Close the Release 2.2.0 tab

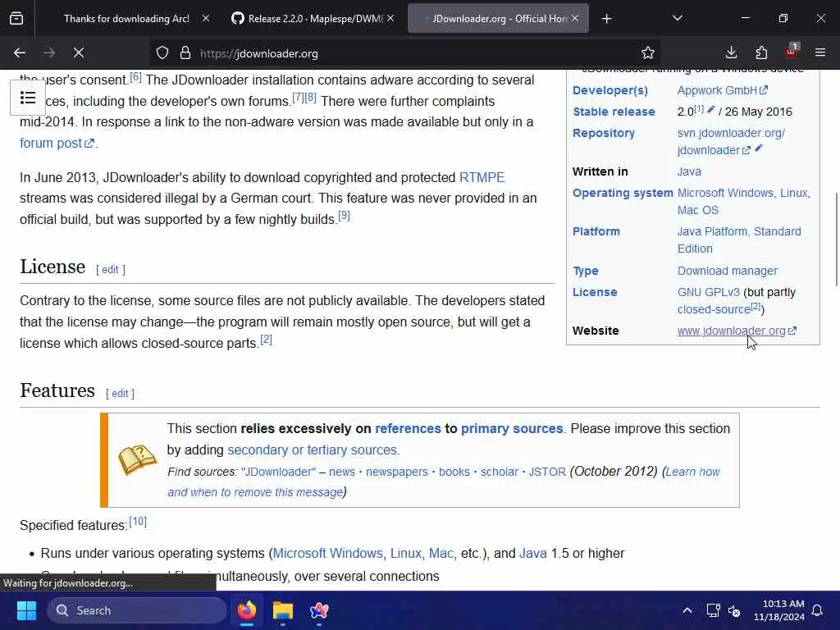tap(390, 19)
